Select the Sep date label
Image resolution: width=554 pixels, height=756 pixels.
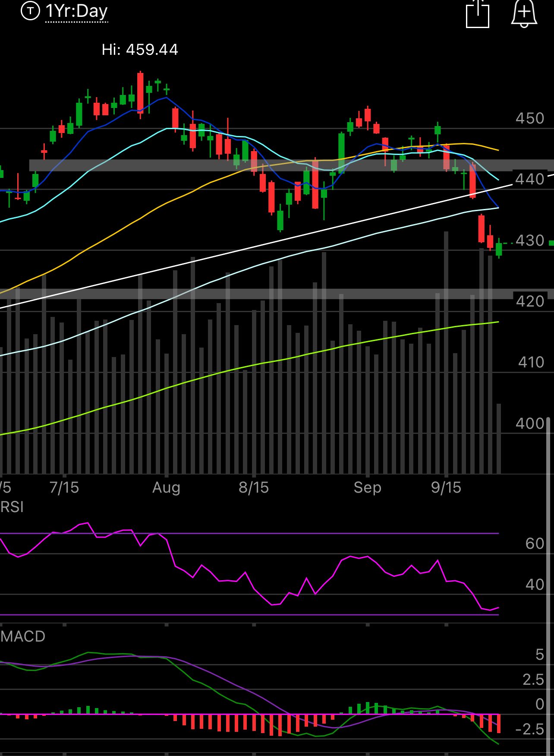pyautogui.click(x=368, y=488)
